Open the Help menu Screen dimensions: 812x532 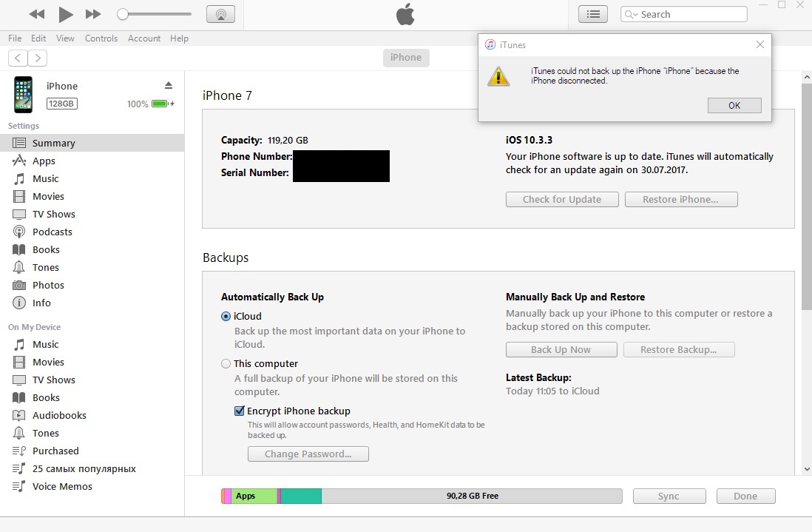[179, 38]
